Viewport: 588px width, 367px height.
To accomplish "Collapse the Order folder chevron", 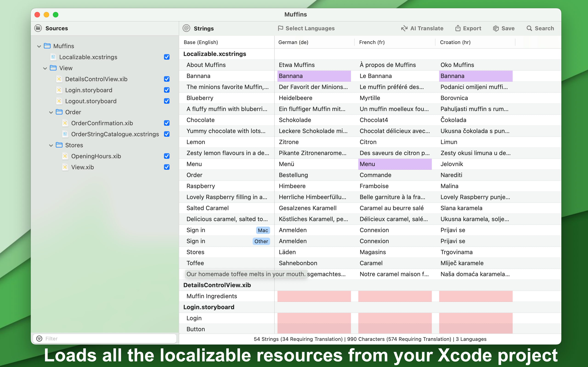I will click(x=51, y=112).
